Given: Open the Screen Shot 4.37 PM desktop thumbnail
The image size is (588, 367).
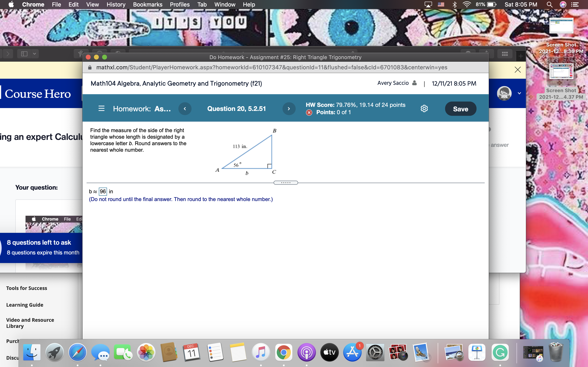Looking at the screenshot, I should 561,72.
